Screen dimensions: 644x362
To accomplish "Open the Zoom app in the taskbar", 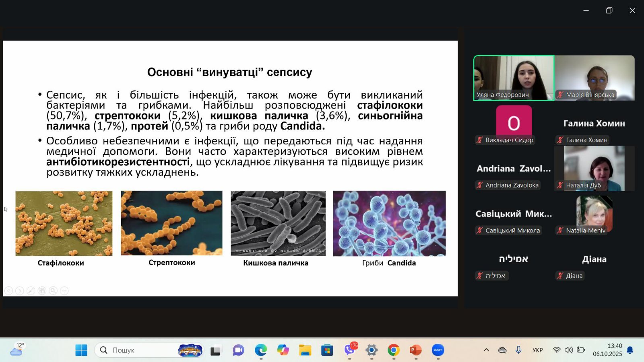I will click(x=438, y=350).
